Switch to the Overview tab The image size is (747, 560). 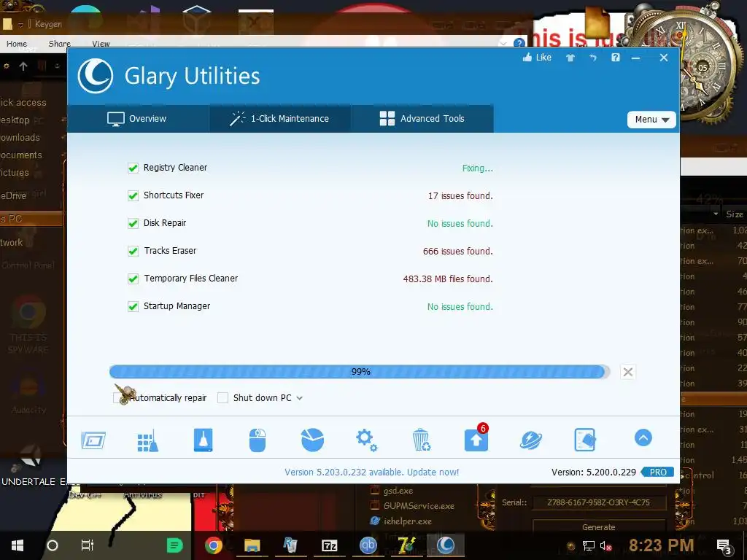pos(137,119)
